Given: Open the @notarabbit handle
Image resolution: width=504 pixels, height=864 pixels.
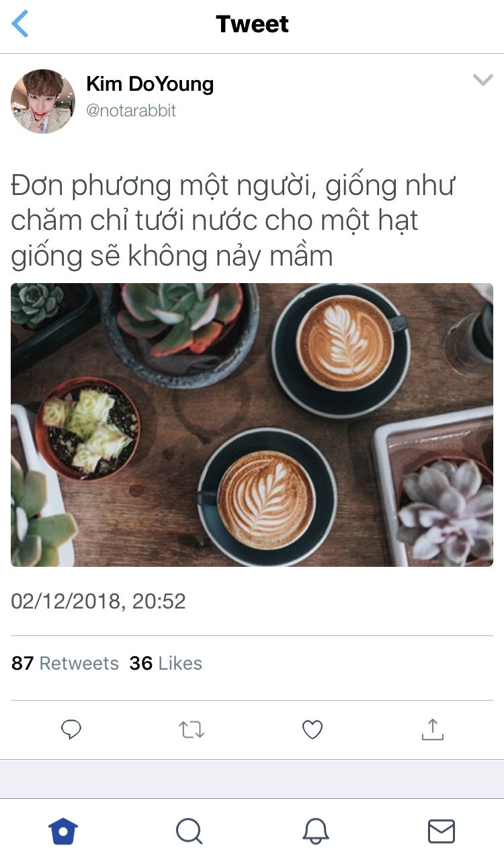Looking at the screenshot, I should point(131,110).
